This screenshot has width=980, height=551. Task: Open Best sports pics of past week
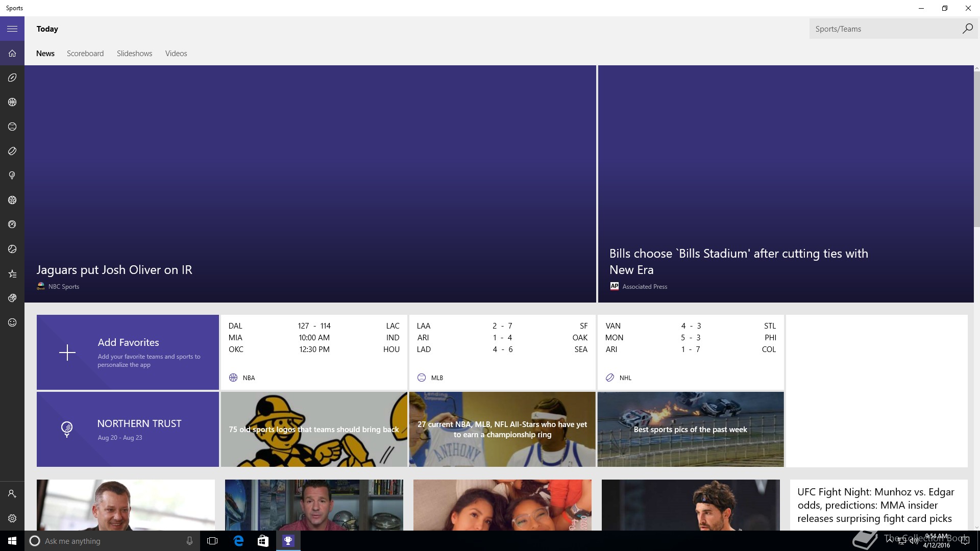691,429
